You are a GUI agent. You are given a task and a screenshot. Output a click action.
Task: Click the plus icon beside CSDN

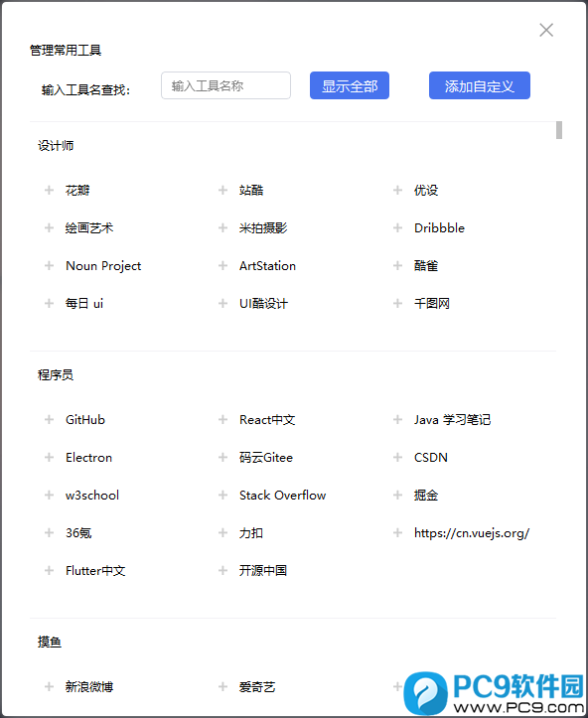pyautogui.click(x=397, y=457)
